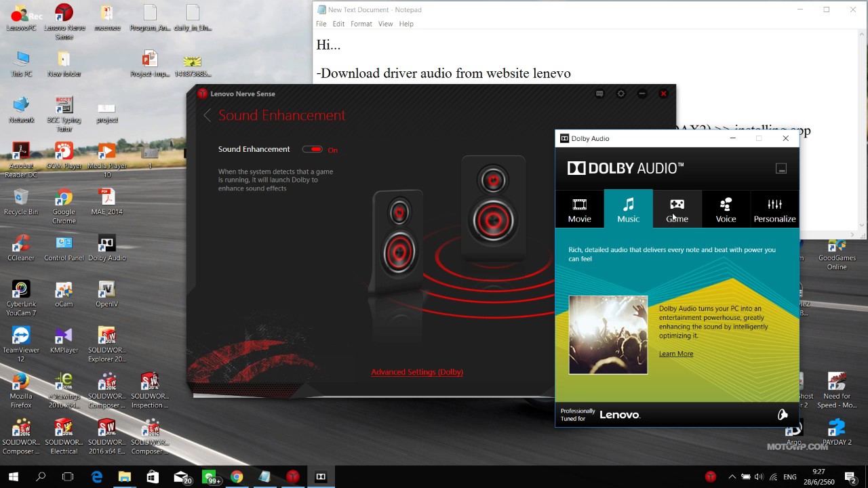Click Learn More link in Dolby
The width and height of the screenshot is (868, 488).
676,354
